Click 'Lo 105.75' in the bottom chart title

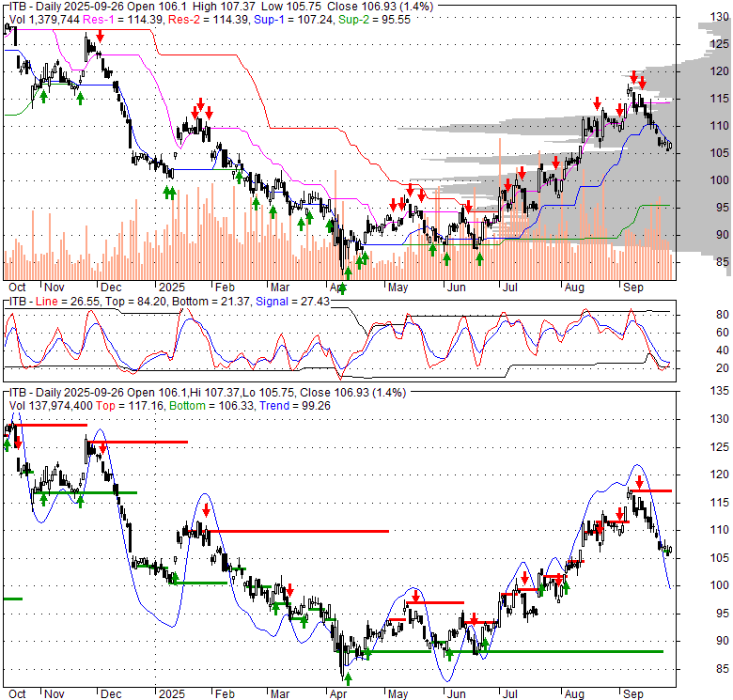[268, 393]
